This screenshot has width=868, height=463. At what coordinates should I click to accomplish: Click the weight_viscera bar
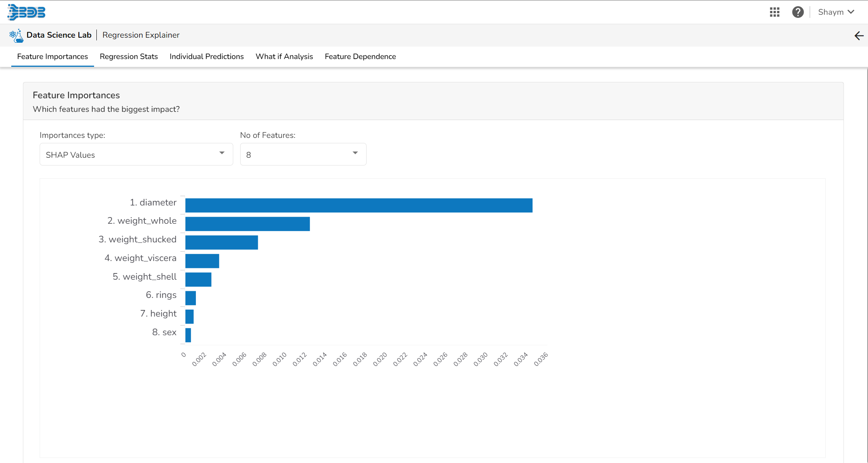click(202, 261)
